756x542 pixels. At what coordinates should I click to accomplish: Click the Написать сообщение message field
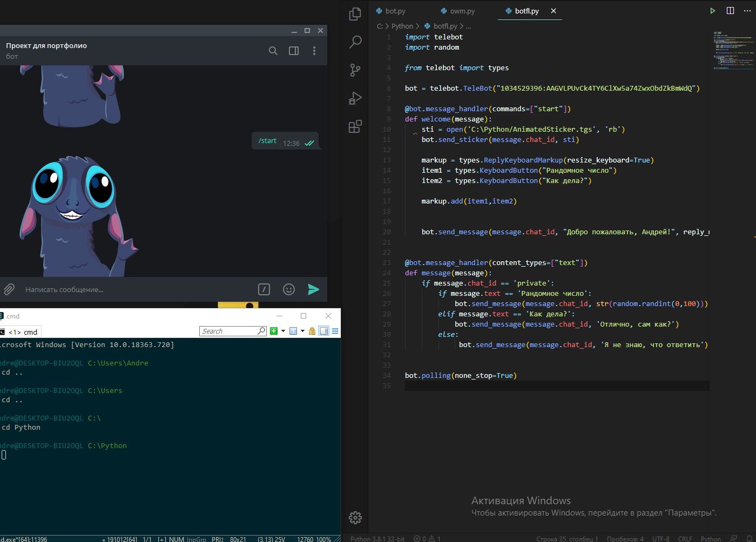[138, 289]
